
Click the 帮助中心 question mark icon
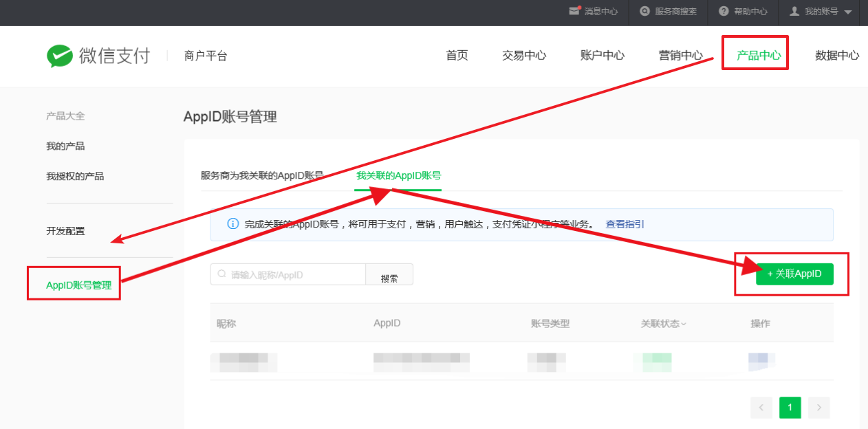pyautogui.click(x=724, y=12)
